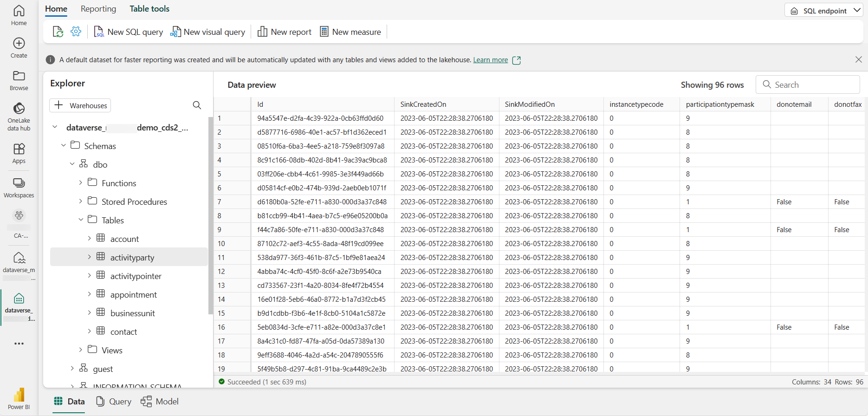Click the Showing 96 rows text
Image resolution: width=868 pixels, height=416 pixels.
[x=712, y=84]
